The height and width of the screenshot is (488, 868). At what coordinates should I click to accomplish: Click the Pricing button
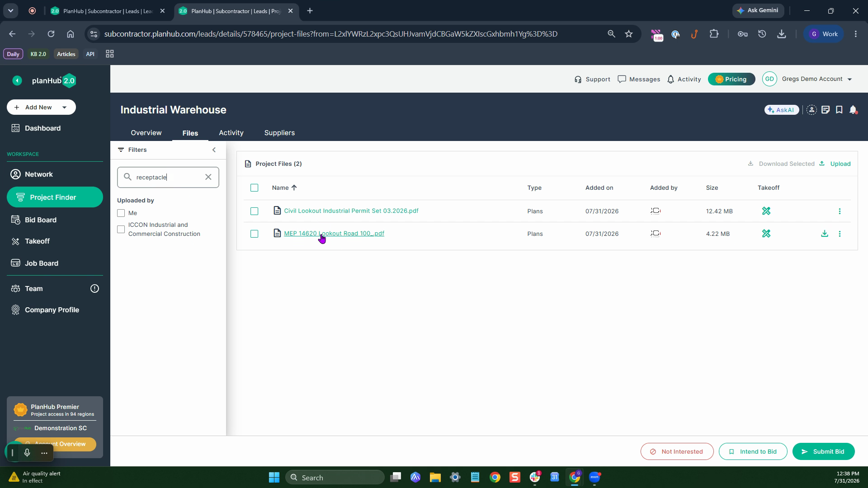coord(731,79)
